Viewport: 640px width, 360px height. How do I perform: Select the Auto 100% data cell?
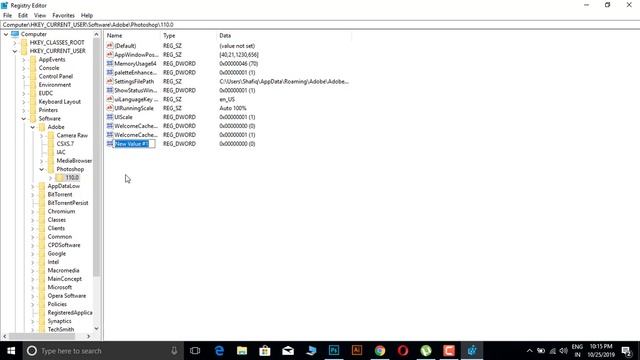tap(233, 108)
